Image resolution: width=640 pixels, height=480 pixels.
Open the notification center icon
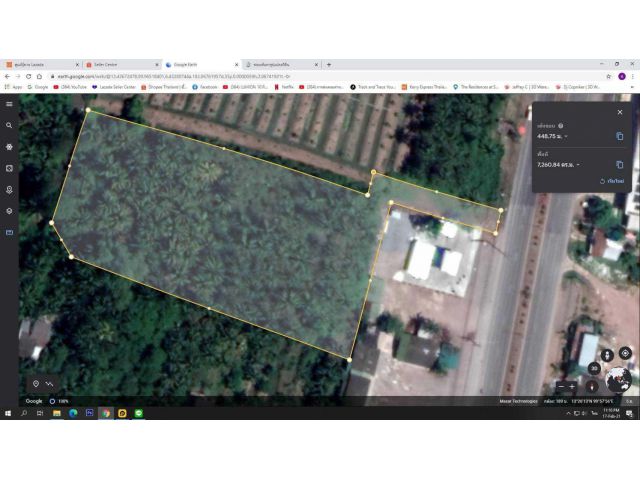[629, 413]
